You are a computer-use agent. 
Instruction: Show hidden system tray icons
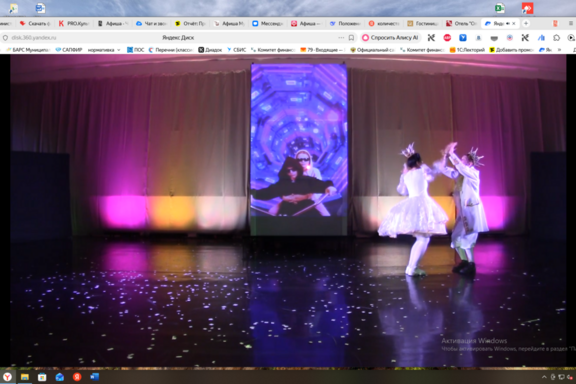(x=544, y=377)
